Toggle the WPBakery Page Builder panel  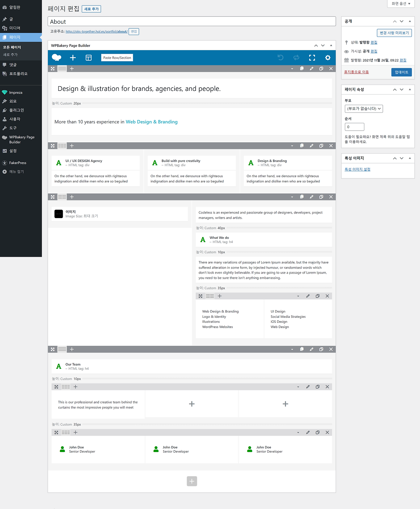[331, 46]
